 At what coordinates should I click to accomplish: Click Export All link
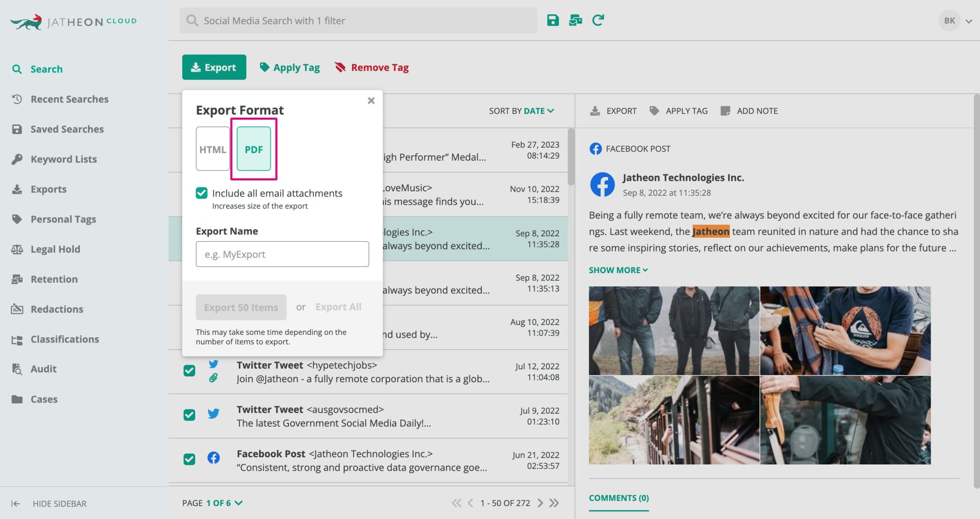pyautogui.click(x=338, y=307)
